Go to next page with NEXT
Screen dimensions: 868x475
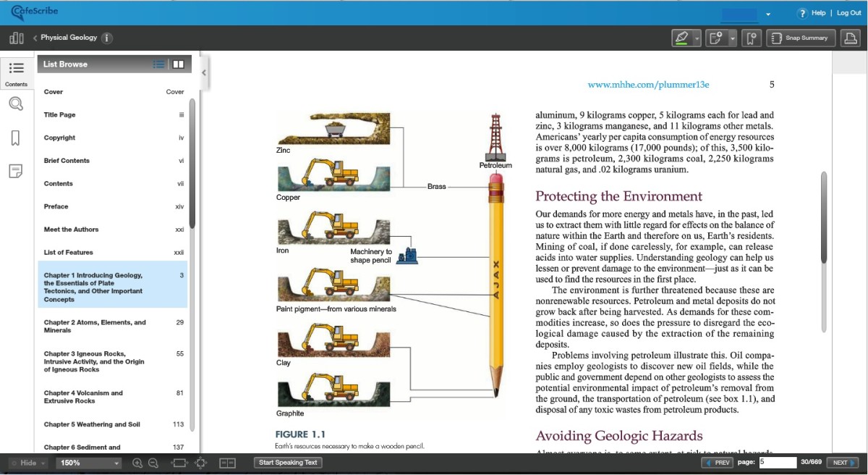[843, 463]
